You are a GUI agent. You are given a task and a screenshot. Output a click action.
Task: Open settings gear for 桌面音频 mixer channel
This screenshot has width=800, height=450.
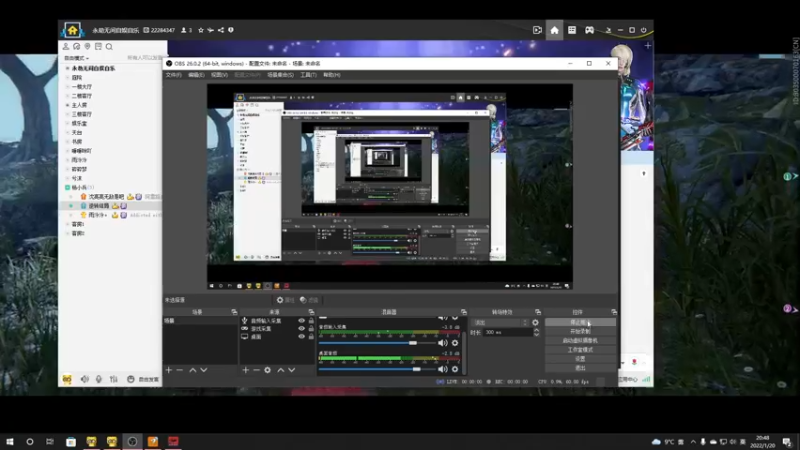click(455, 369)
